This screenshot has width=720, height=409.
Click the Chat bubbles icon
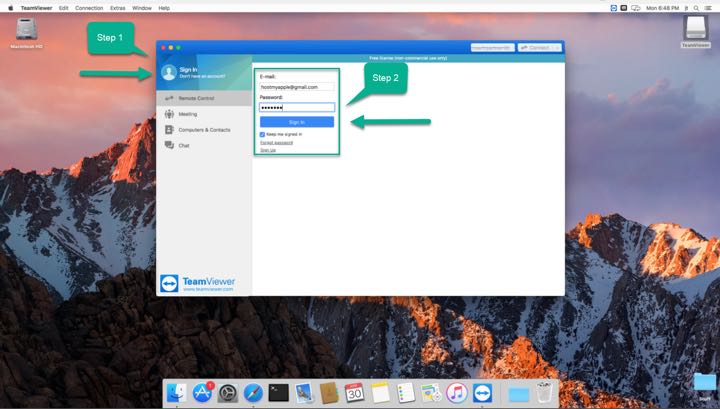click(x=169, y=145)
